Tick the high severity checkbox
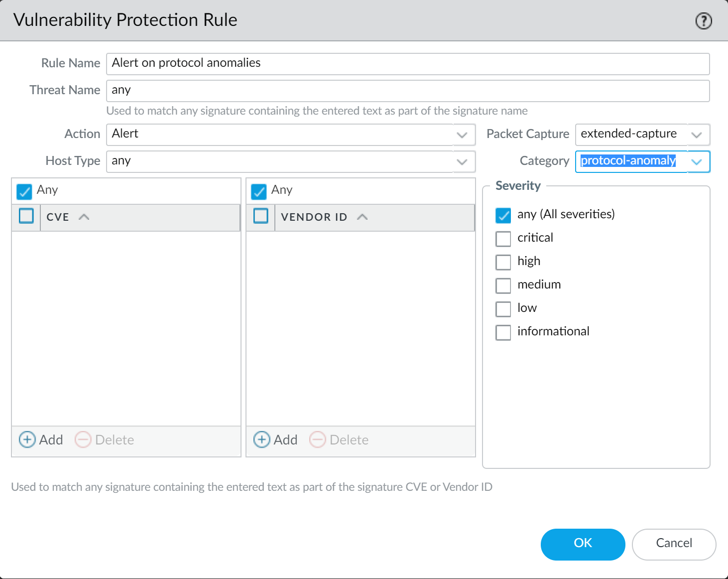The image size is (728, 579). point(503,262)
